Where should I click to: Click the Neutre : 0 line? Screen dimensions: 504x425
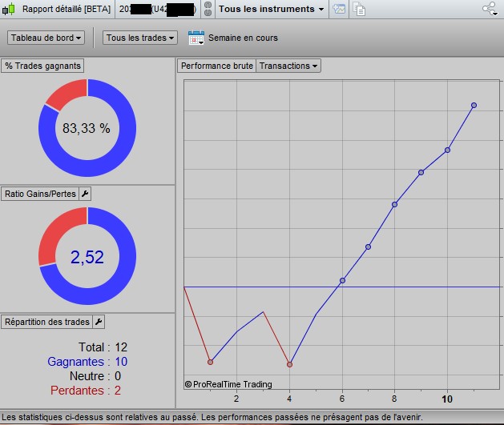95,376
